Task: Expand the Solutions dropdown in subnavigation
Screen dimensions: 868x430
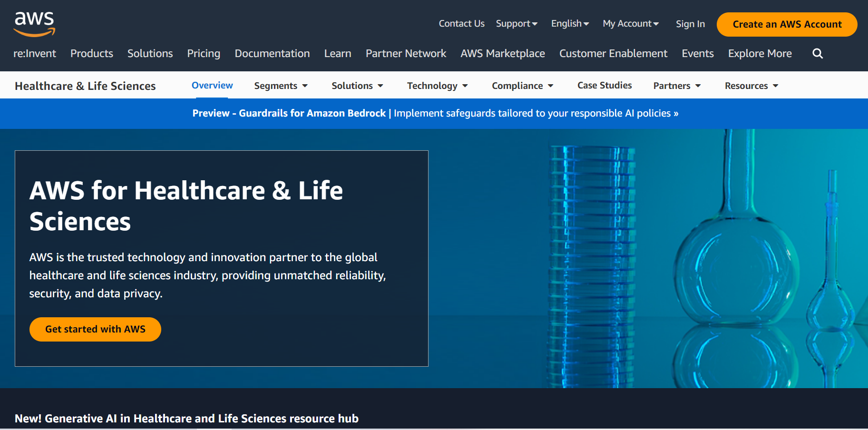Action: tap(357, 86)
